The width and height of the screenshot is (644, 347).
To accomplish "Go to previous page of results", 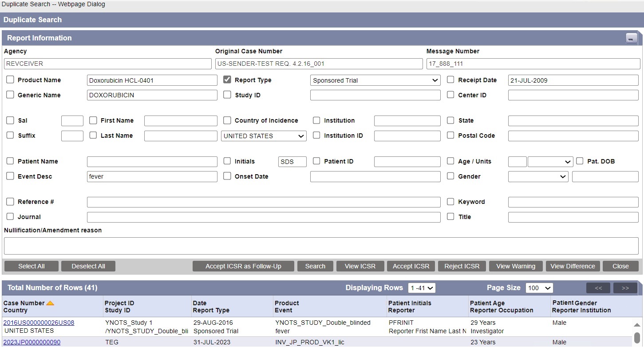I will point(598,288).
